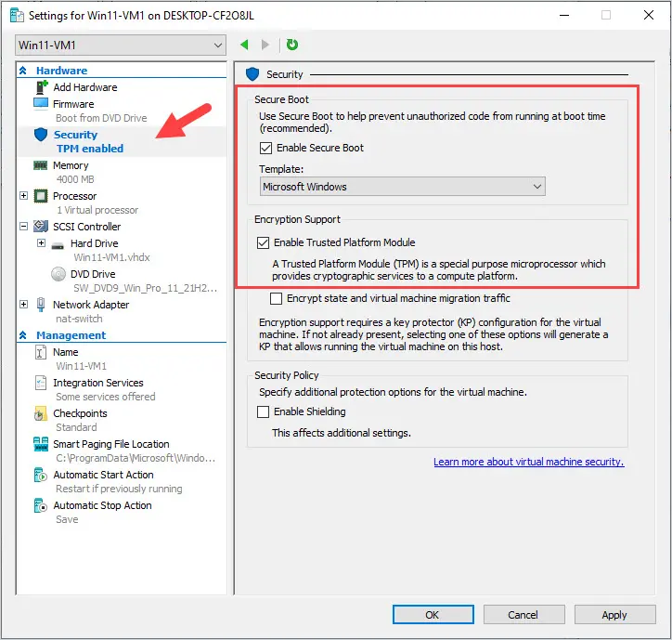
Task: Open Learn more about virtual machine security
Action: click(528, 462)
